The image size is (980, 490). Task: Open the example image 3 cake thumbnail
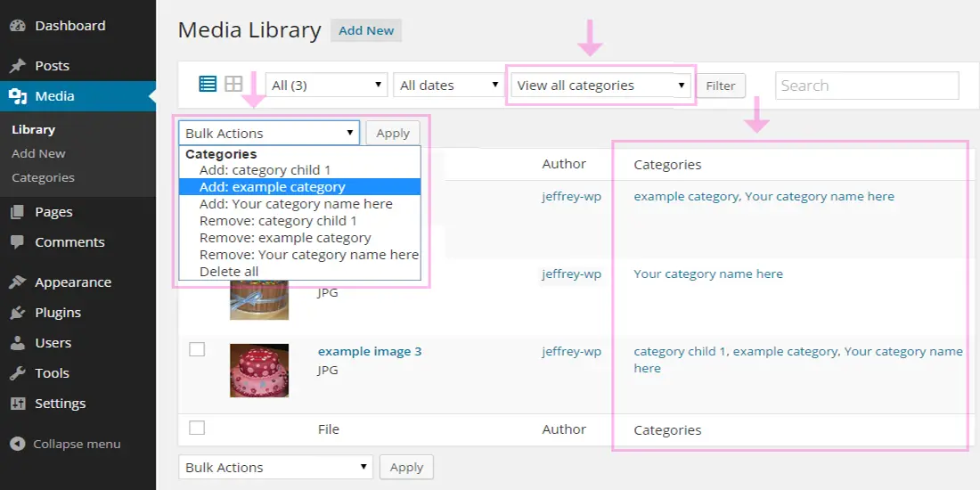coord(258,370)
